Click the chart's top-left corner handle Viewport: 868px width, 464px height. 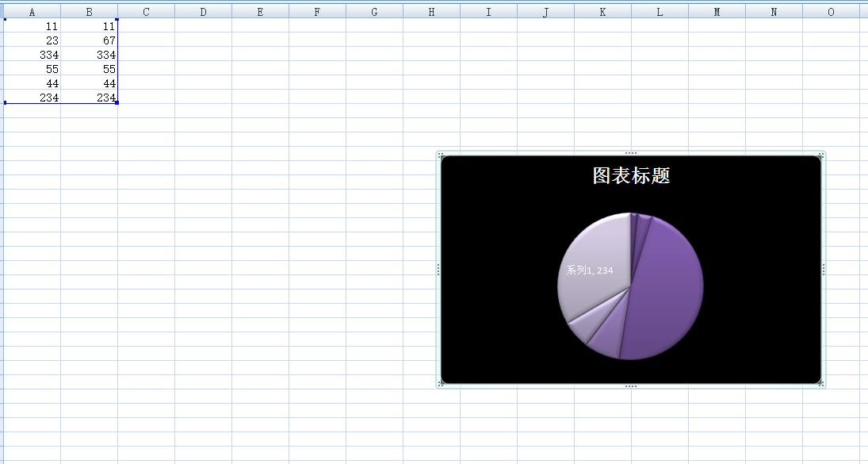[x=440, y=155]
